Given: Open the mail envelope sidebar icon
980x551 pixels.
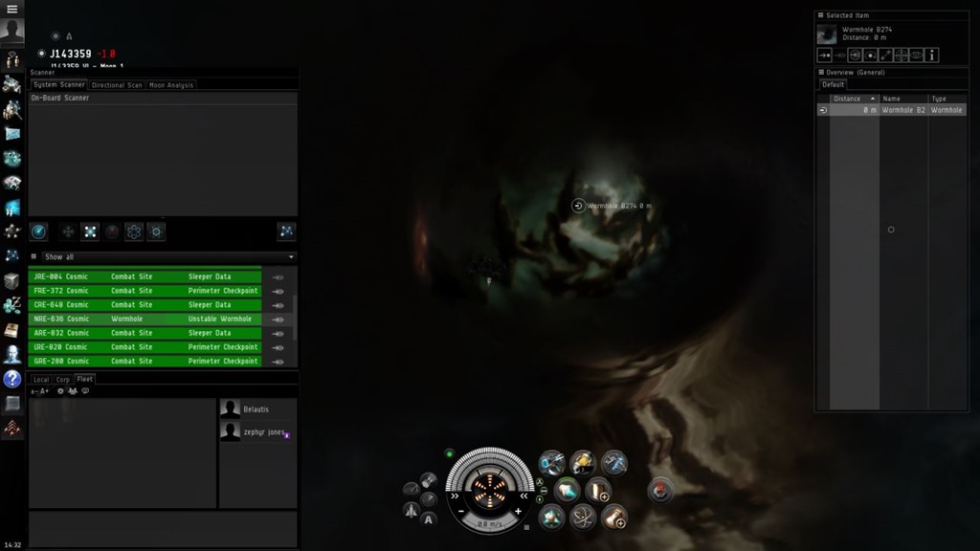Looking at the screenshot, I should [x=11, y=134].
